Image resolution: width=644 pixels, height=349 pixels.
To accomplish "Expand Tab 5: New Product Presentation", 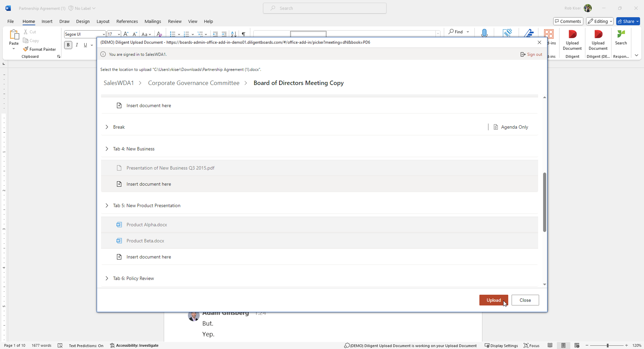I will pos(107,205).
